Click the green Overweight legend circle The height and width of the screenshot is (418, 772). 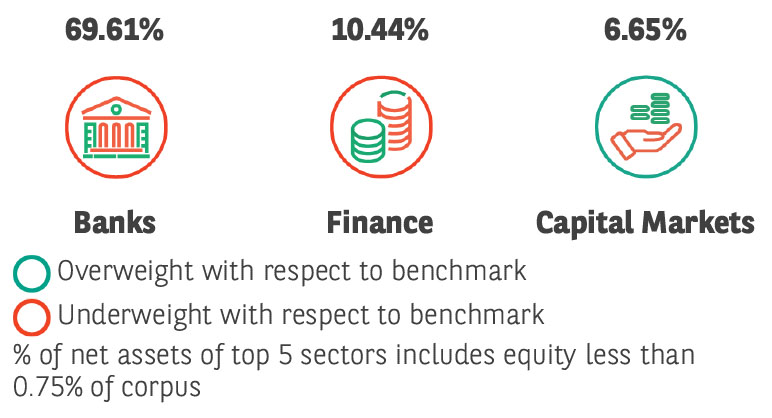32,272
